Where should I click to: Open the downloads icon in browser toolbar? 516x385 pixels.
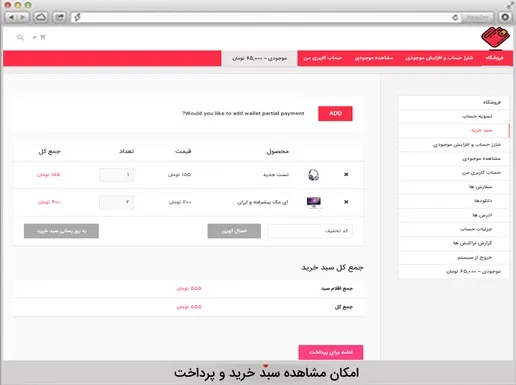point(505,17)
